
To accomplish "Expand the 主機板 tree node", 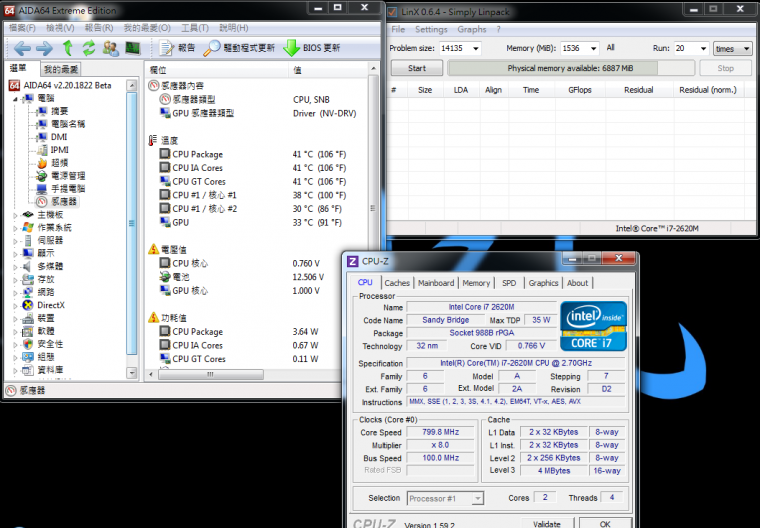I will click(x=16, y=215).
